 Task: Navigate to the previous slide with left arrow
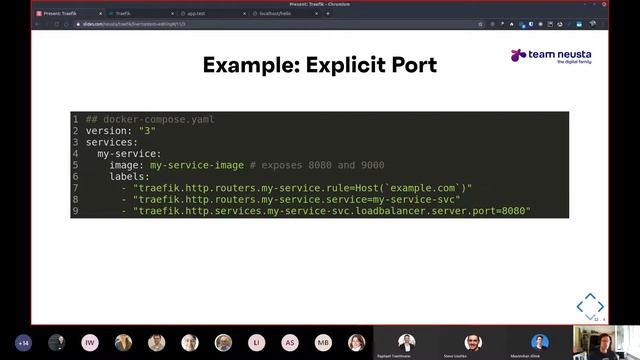click(x=580, y=306)
